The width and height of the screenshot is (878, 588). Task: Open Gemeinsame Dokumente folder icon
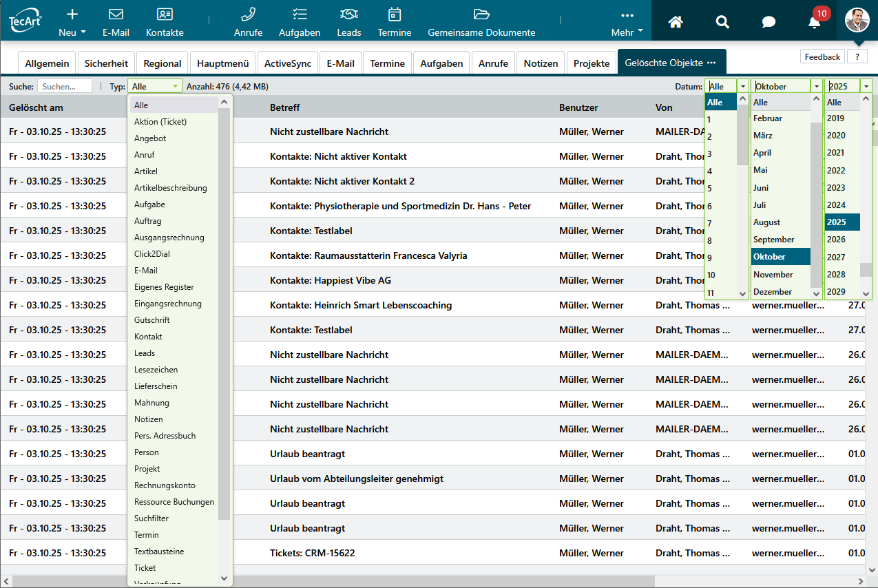(481, 14)
